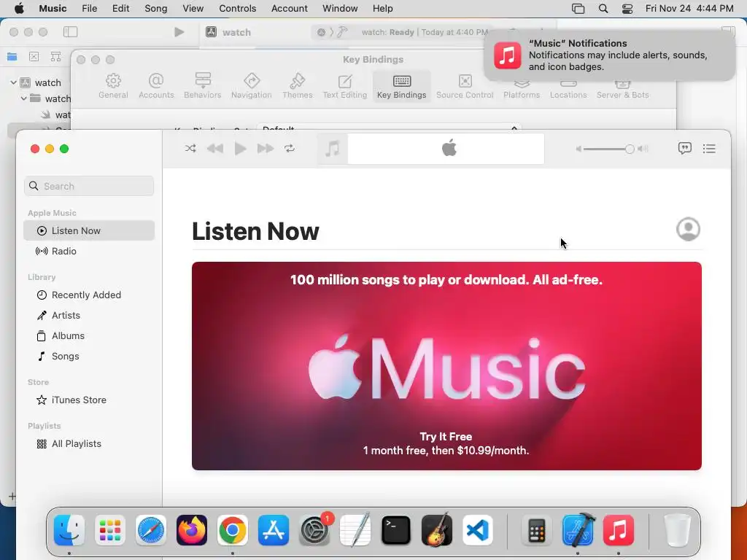Viewport: 747px width, 560px height.
Task: Collapse the watch project in Xcode navigator
Action: pyautogui.click(x=13, y=82)
